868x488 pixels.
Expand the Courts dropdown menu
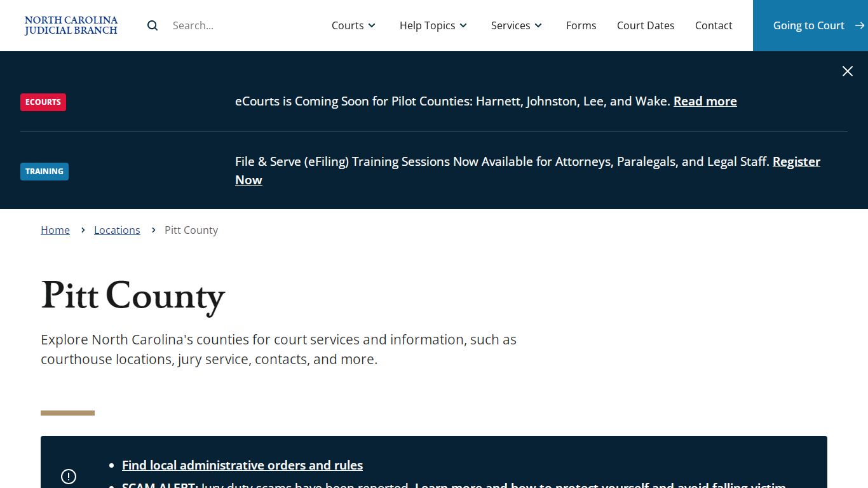click(x=354, y=25)
